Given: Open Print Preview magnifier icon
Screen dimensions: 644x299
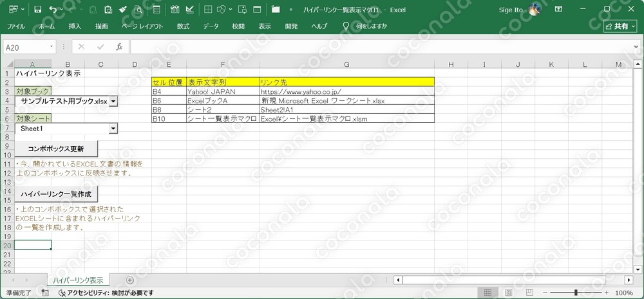Looking at the screenshot, I should [138, 10].
